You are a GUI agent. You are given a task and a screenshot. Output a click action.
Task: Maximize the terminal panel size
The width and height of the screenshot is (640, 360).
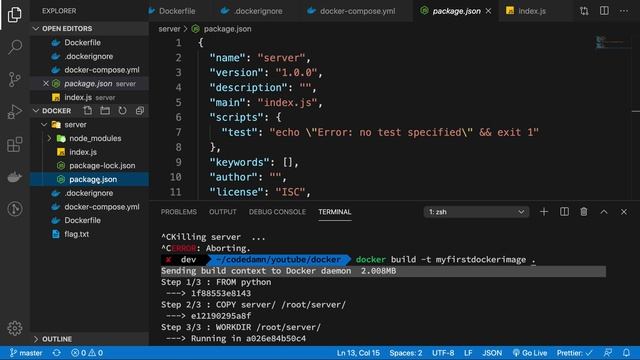[x=604, y=211]
